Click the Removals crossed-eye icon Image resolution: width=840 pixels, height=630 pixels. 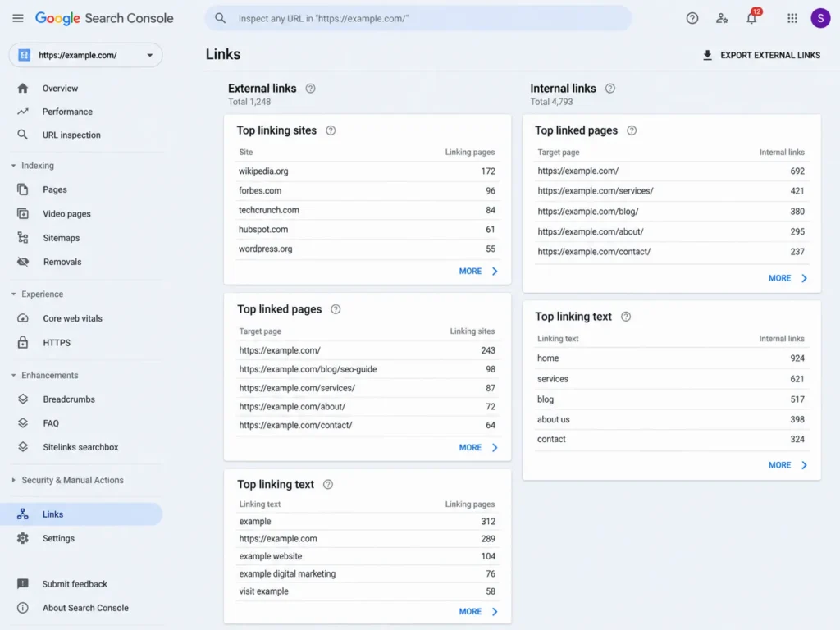click(22, 262)
